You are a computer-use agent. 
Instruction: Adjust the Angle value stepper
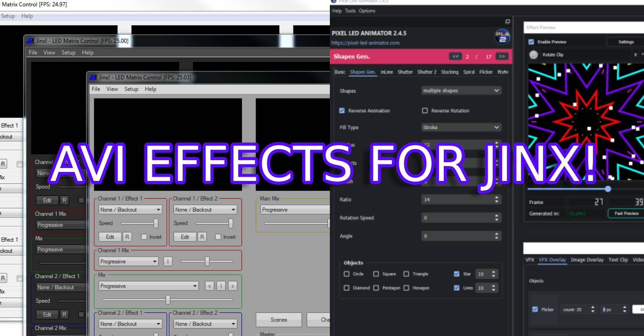(x=497, y=236)
